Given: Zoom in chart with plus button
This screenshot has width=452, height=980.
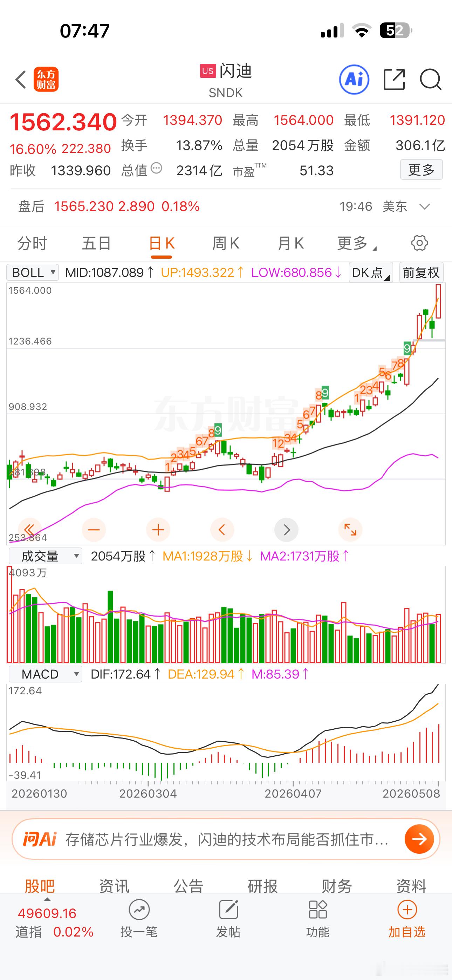Looking at the screenshot, I should tap(158, 530).
